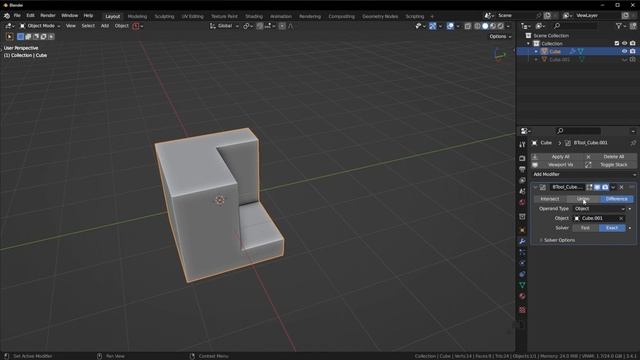Image resolution: width=640 pixels, height=360 pixels.
Task: Open the outliner filter dropdown
Action: (620, 26)
